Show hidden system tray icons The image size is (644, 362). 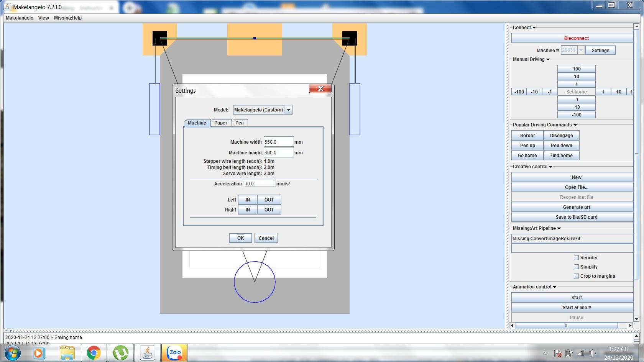tap(545, 353)
